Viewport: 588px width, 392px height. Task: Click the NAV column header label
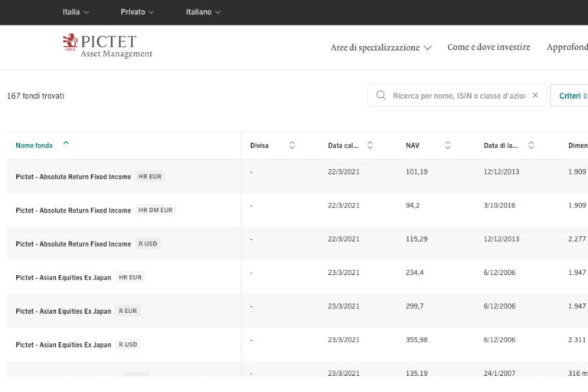pyautogui.click(x=413, y=145)
